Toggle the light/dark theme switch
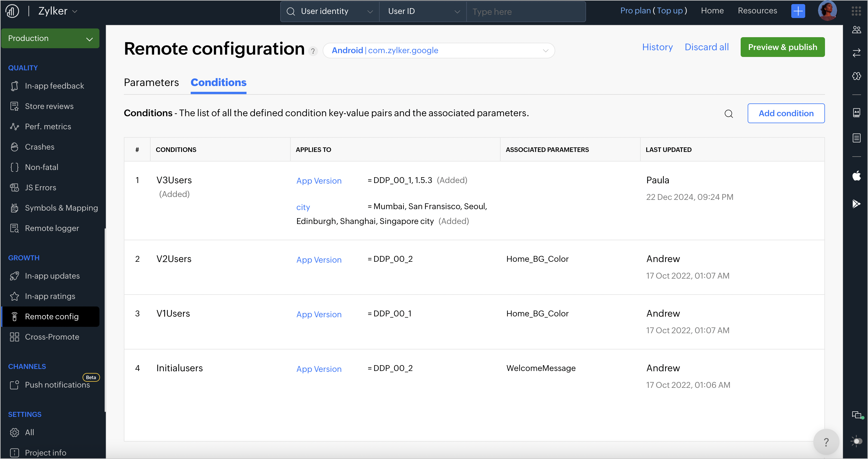868x459 pixels. (x=857, y=441)
